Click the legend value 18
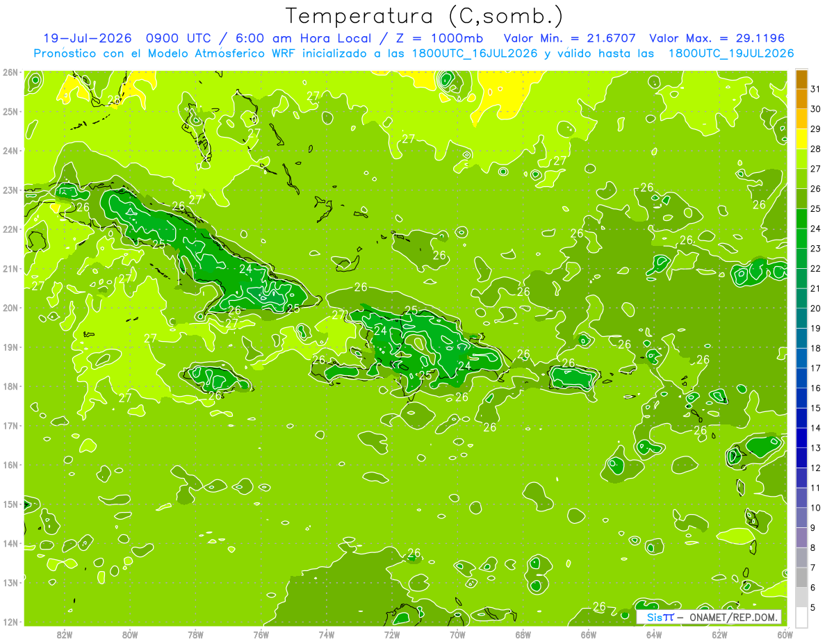Image resolution: width=834 pixels, height=644 pixels. (x=816, y=348)
